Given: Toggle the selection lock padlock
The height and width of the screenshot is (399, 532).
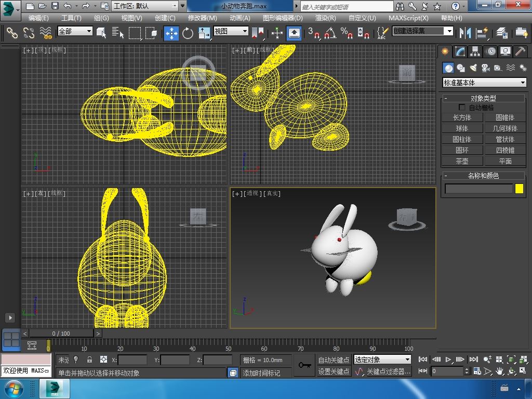Looking at the screenshot, I should tap(89, 360).
